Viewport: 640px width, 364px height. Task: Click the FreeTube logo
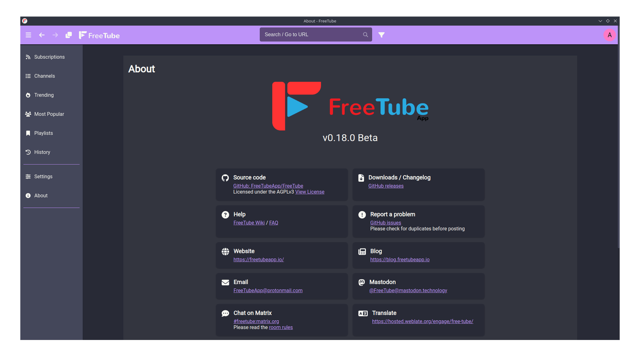[99, 35]
